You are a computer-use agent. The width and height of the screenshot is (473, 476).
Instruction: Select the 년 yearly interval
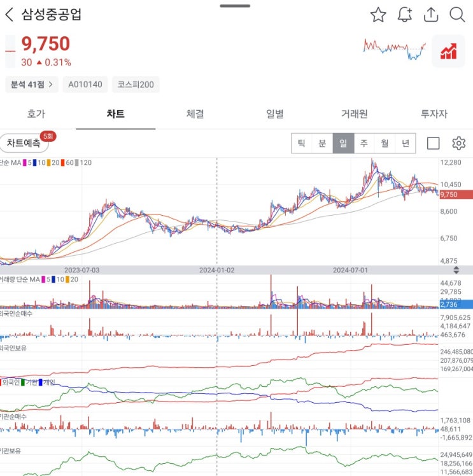(406, 143)
